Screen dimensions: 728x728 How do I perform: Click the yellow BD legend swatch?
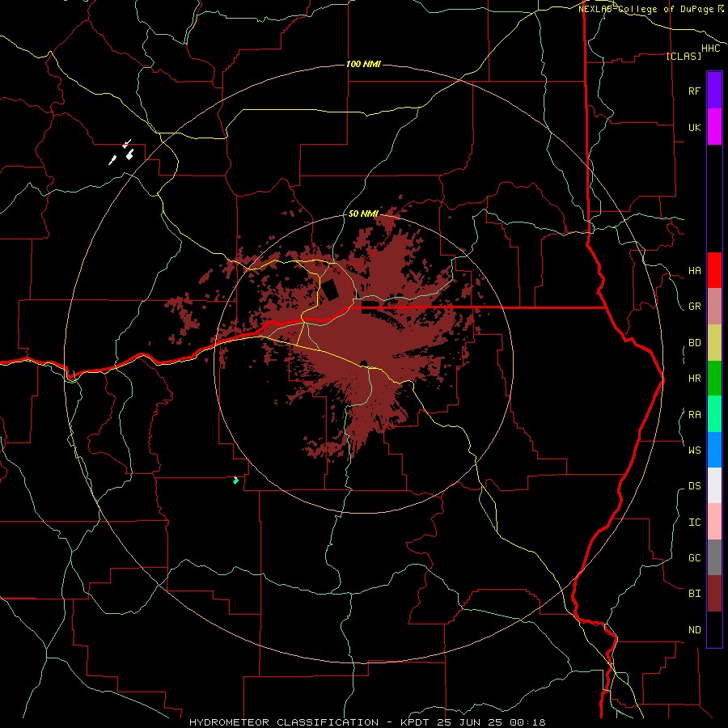(x=714, y=343)
